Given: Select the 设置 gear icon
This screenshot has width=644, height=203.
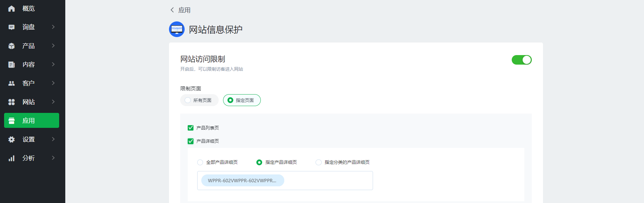Looking at the screenshot, I should coord(12,139).
